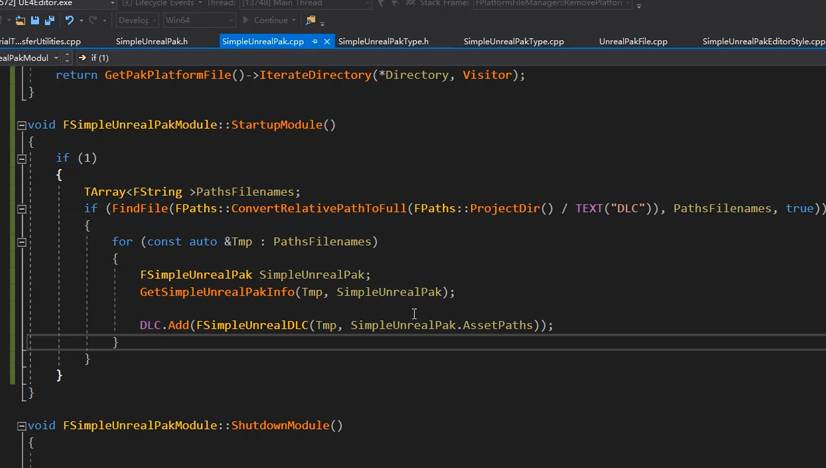Image resolution: width=826 pixels, height=468 pixels.
Task: Collapse the if (1) block outline
Action: coord(22,159)
